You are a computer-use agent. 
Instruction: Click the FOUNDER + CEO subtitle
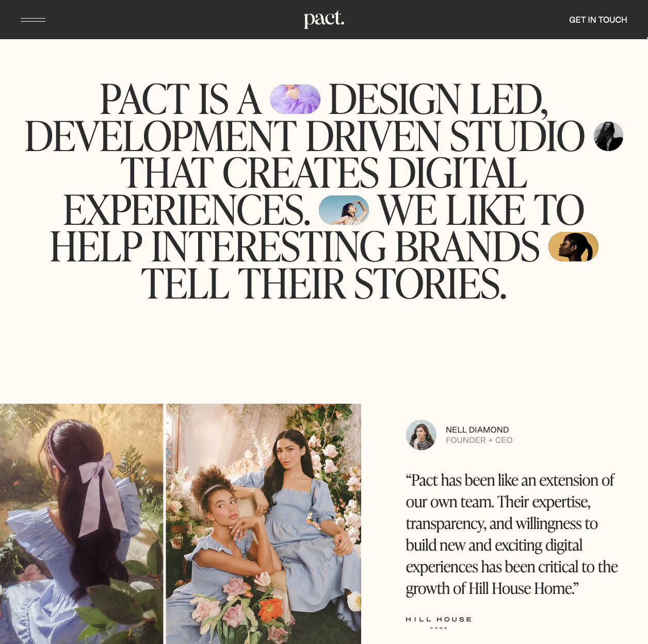pyautogui.click(x=479, y=440)
